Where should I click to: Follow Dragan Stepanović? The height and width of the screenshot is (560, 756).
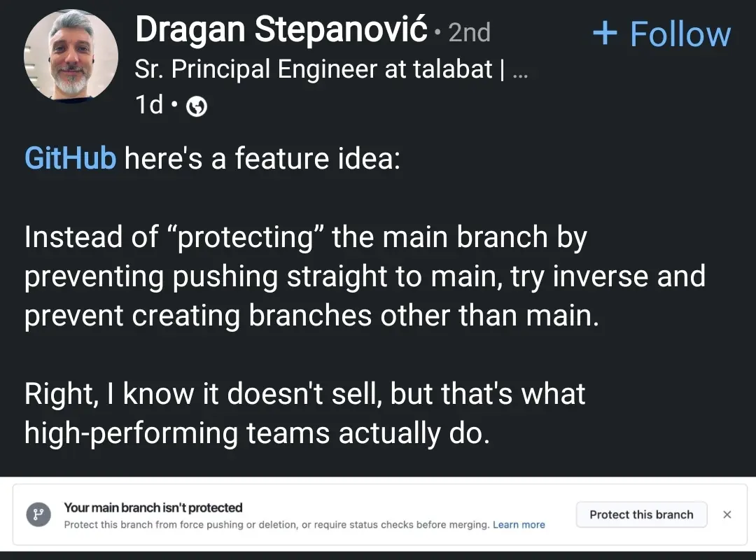pos(679,34)
